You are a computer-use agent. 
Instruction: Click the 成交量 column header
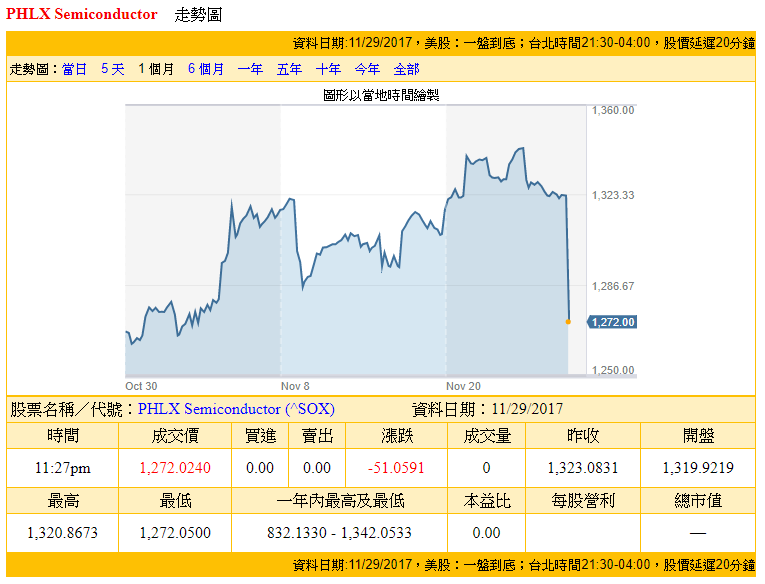pos(487,436)
